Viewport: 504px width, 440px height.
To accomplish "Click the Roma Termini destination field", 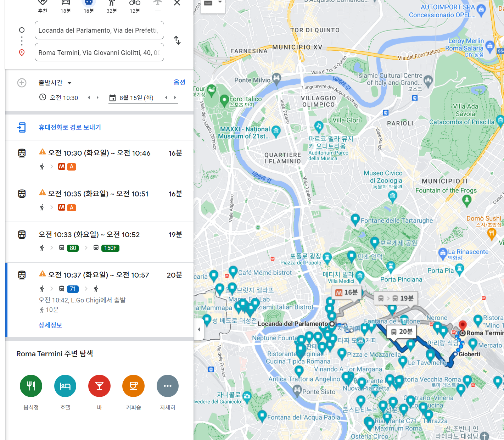I will [99, 52].
